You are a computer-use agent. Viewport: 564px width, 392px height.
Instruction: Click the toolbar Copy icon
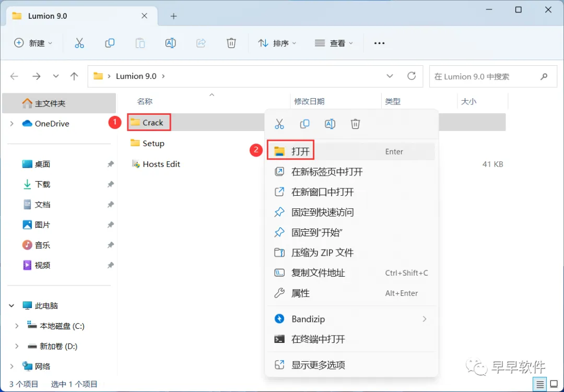click(x=110, y=43)
